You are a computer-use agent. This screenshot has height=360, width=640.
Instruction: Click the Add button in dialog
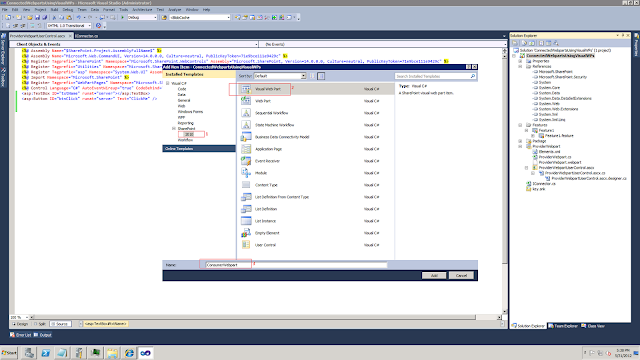coord(433,276)
